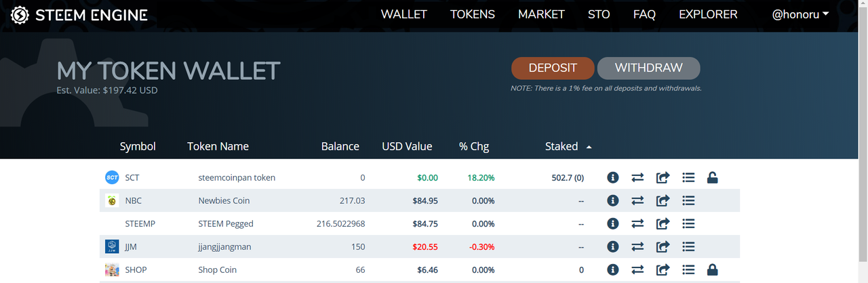
Task: Click send/share icon in JJM row
Action: coord(663,246)
